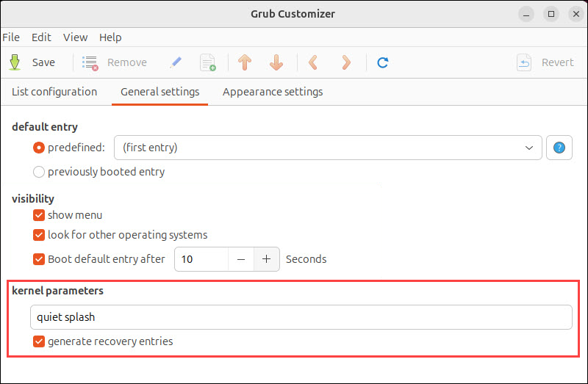Click the Revert icon

coord(524,62)
